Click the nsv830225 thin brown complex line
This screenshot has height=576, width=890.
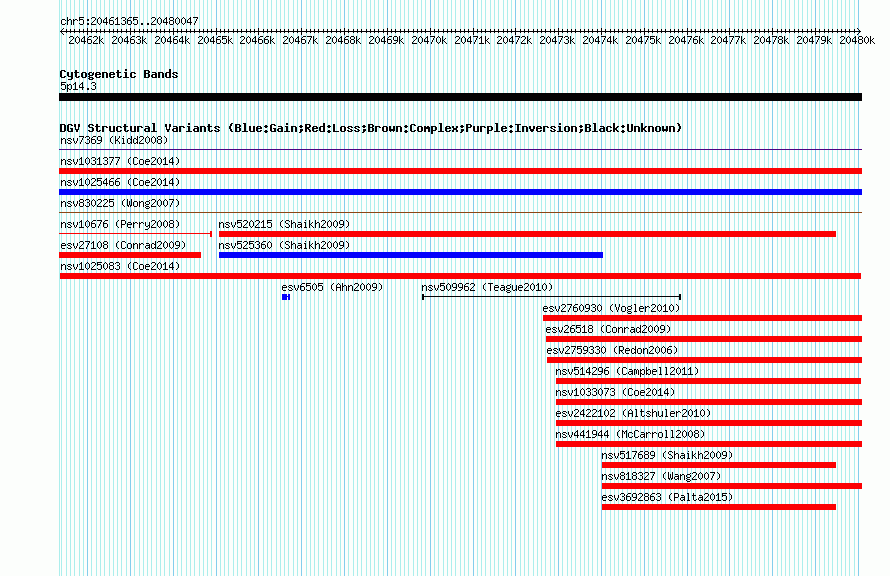pyautogui.click(x=460, y=213)
